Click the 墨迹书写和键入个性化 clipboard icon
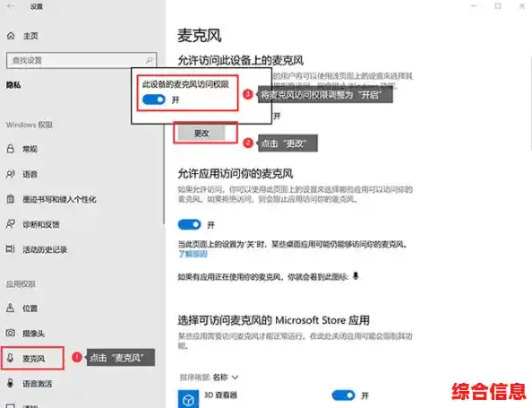Image resolution: width=532 pixels, height=408 pixels. point(11,199)
